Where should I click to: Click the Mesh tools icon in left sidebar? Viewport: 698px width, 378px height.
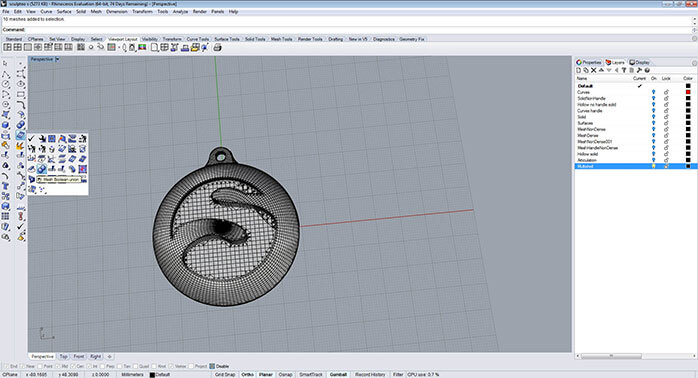[20, 135]
